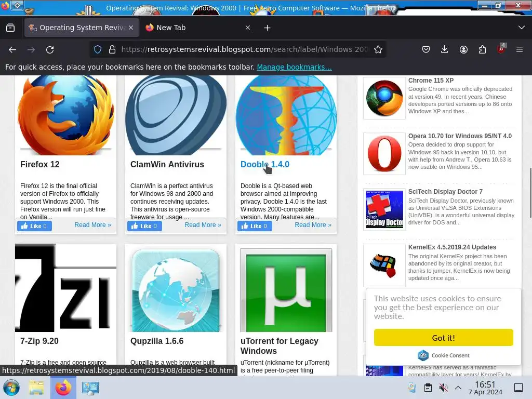Click the KernelEx Windows flag sidebar icon
Screen dimensions: 532x399
[384, 265]
